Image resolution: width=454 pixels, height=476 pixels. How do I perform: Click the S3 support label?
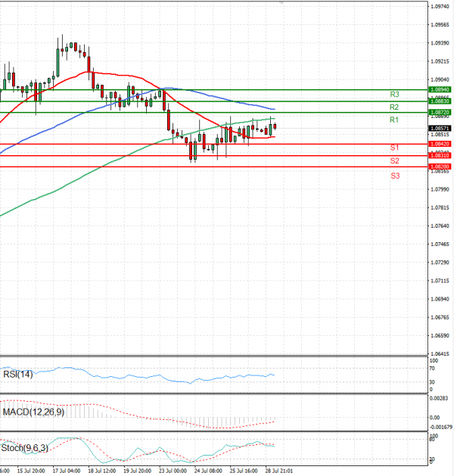click(x=395, y=176)
